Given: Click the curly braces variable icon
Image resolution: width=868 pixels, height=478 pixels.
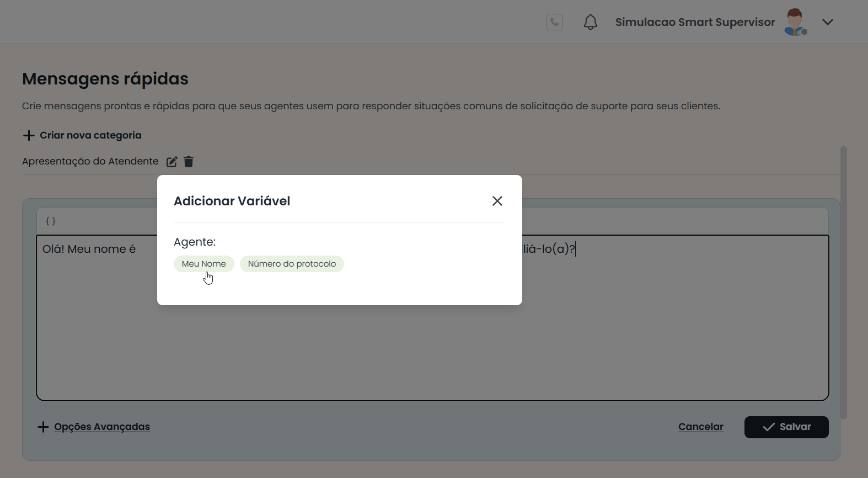Looking at the screenshot, I should pos(51,221).
